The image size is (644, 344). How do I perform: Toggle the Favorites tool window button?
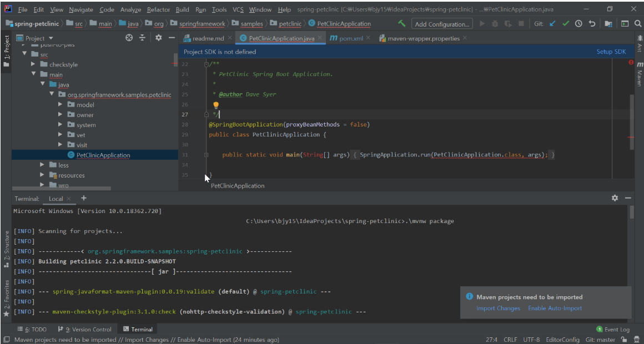[x=6, y=298]
